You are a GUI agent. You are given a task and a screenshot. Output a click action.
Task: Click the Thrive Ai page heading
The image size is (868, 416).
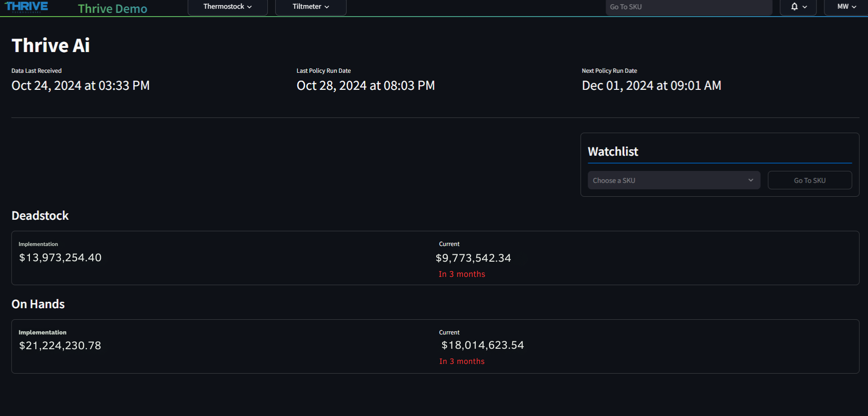click(x=51, y=46)
